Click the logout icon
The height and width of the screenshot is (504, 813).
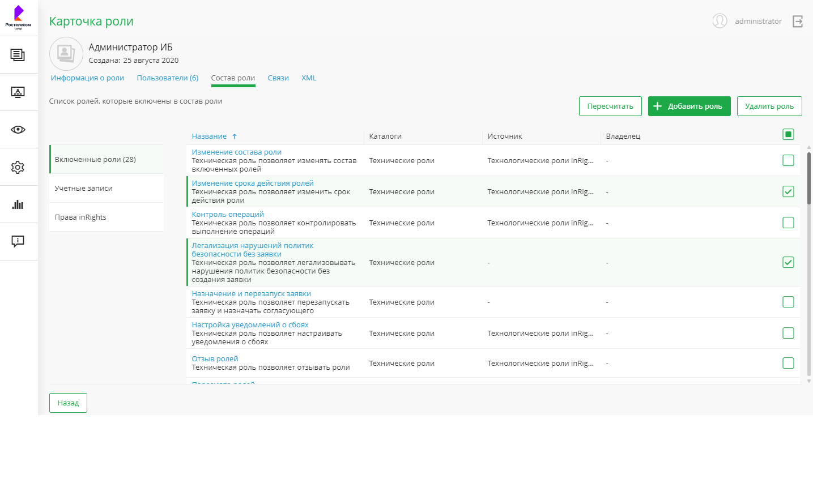(798, 22)
